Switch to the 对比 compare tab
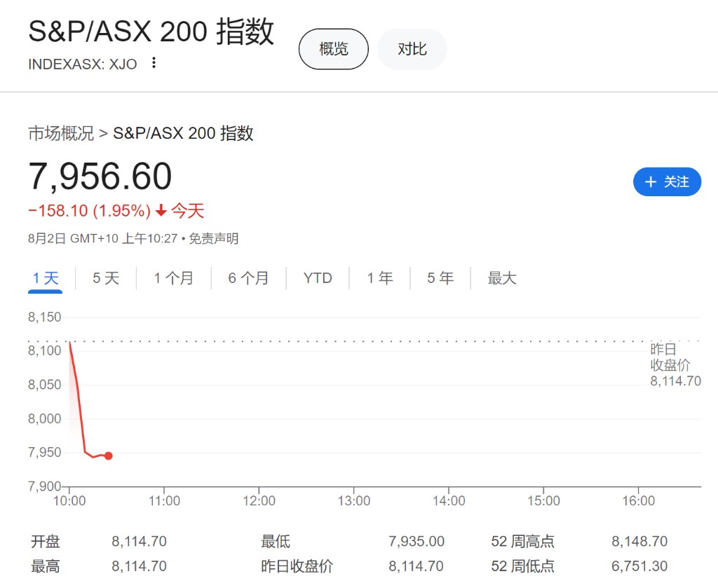Screen dimensions: 718x588 pos(412,49)
